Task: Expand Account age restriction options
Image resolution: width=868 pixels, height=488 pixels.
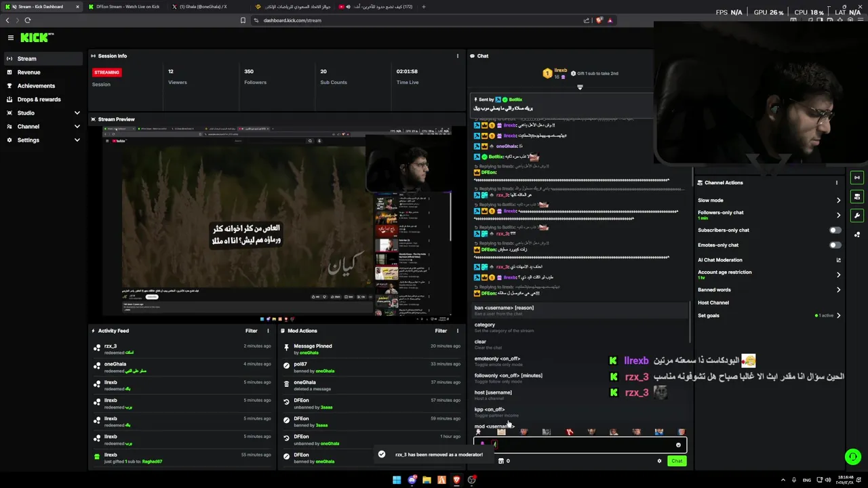Action: (x=838, y=275)
